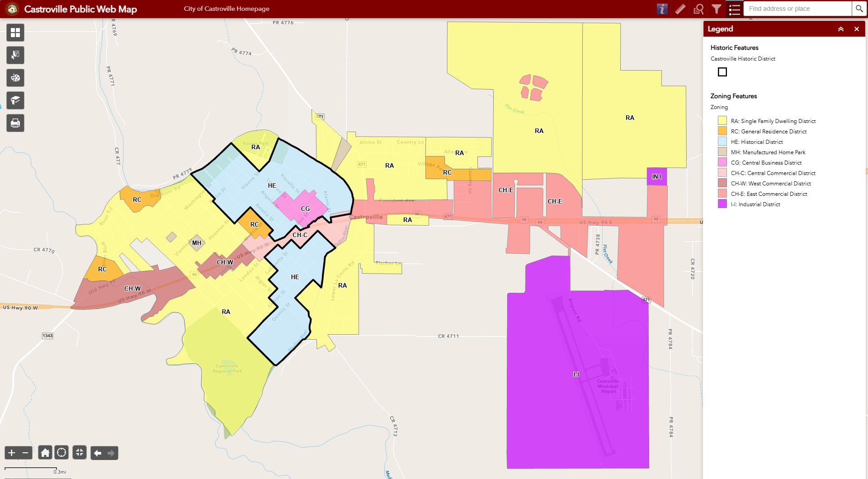Toggle fullscreen map view
868x479 pixels.
[x=80, y=452]
